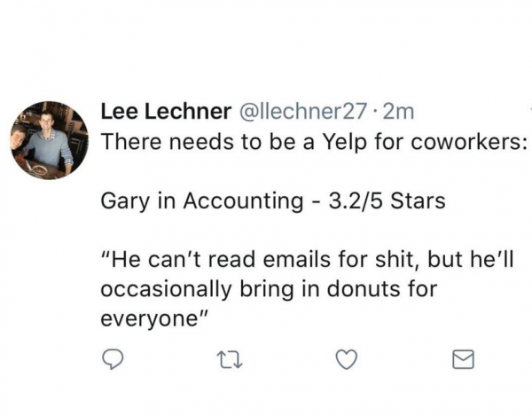Image resolution: width=532 pixels, height=416 pixels.
Task: Click the word "donuts" in the quote
Action: click(x=361, y=290)
